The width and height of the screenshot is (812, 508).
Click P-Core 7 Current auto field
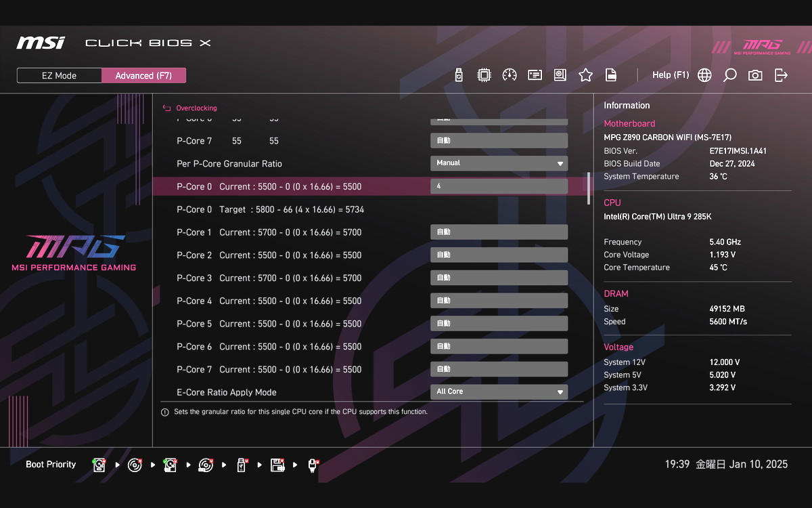pos(499,369)
